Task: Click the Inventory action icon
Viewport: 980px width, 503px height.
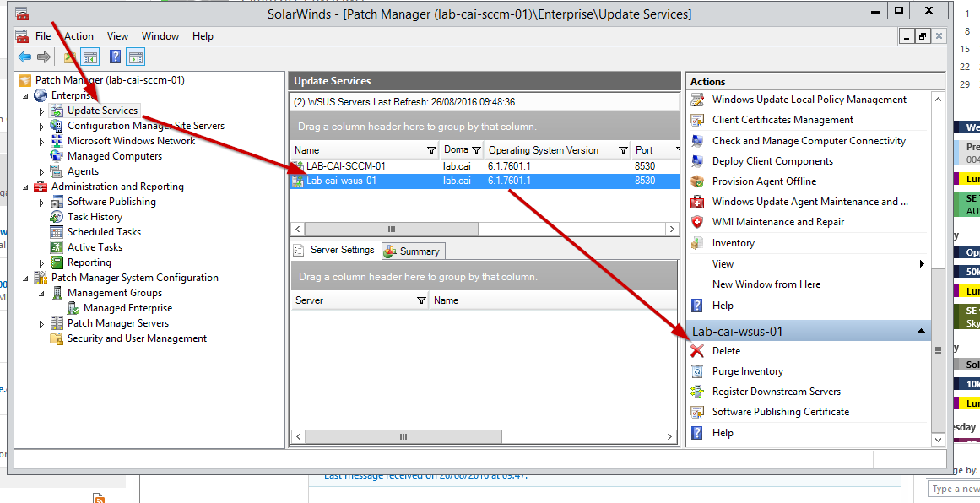Action: (697, 243)
